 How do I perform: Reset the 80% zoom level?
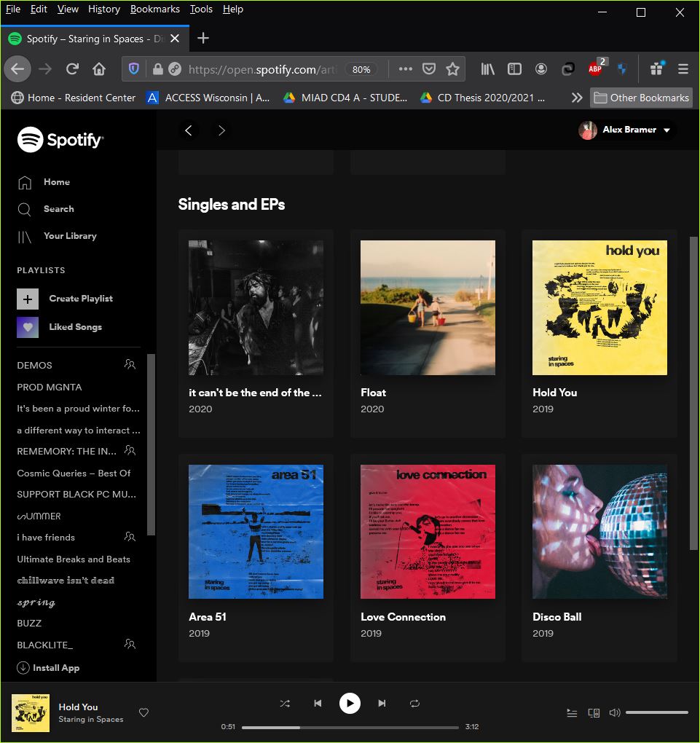[361, 70]
